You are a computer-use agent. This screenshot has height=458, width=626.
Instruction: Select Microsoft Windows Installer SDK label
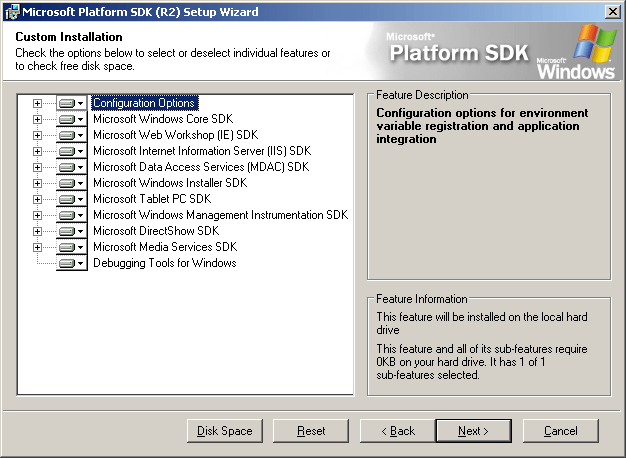170,183
